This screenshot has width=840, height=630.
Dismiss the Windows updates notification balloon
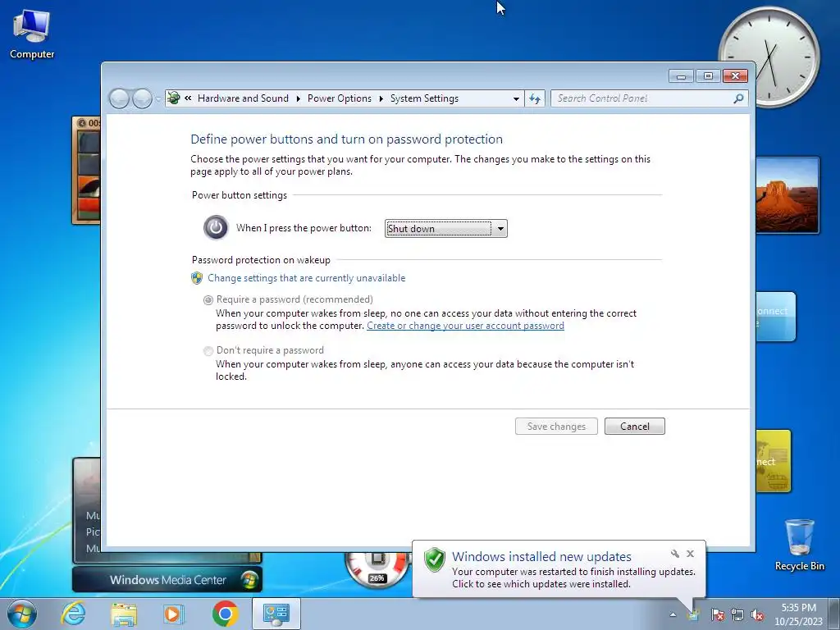click(690, 554)
